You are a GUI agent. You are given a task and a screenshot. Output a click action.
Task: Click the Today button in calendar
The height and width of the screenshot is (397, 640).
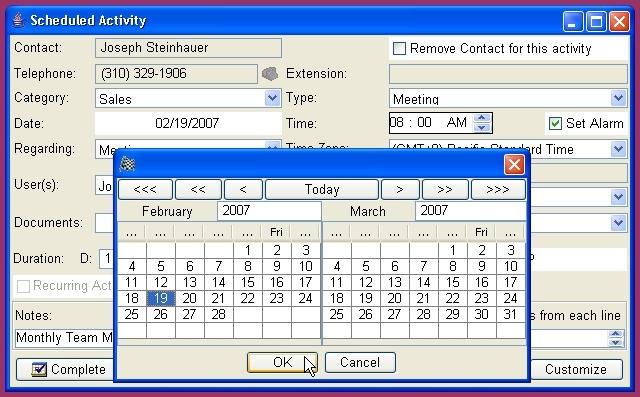(x=322, y=189)
